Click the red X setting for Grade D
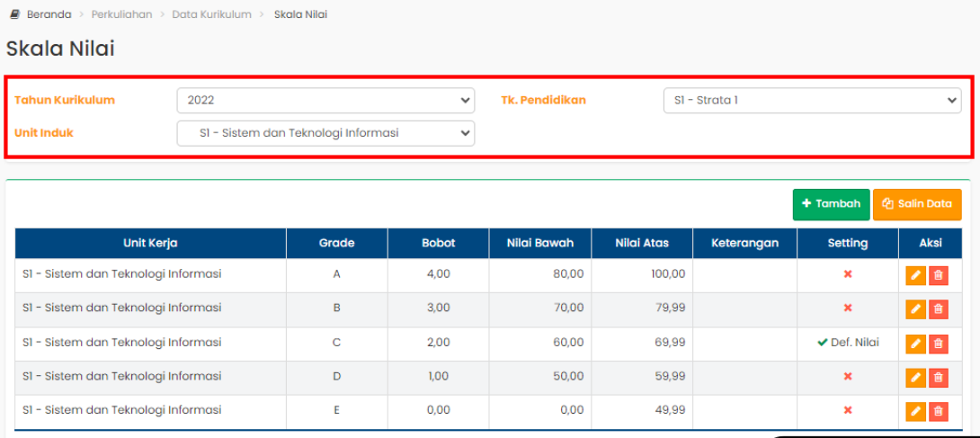The height and width of the screenshot is (438, 980). pyautogui.click(x=848, y=376)
